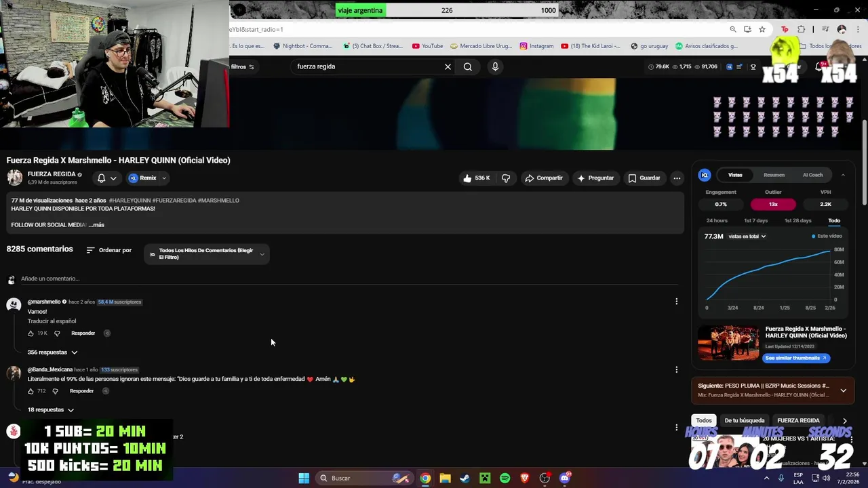Screen dimensions: 868x488
Task: Like the @marshmello comment
Action: point(31,333)
